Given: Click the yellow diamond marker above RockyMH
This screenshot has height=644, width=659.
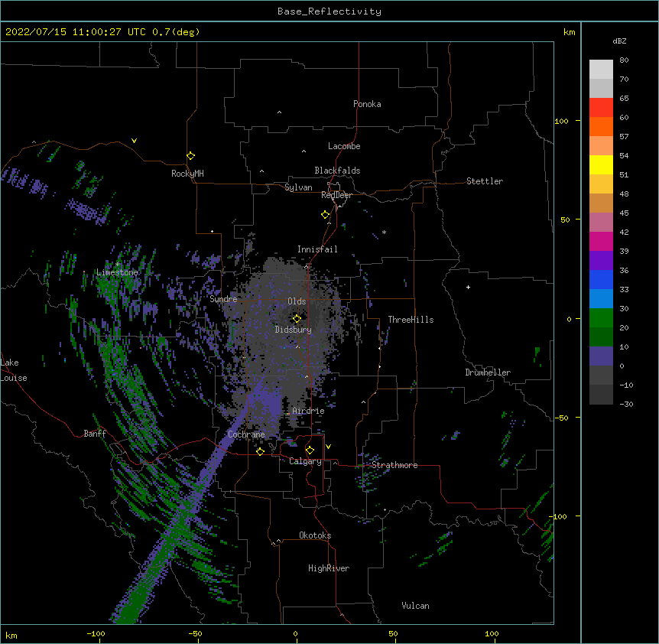Looking at the screenshot, I should coord(190,155).
